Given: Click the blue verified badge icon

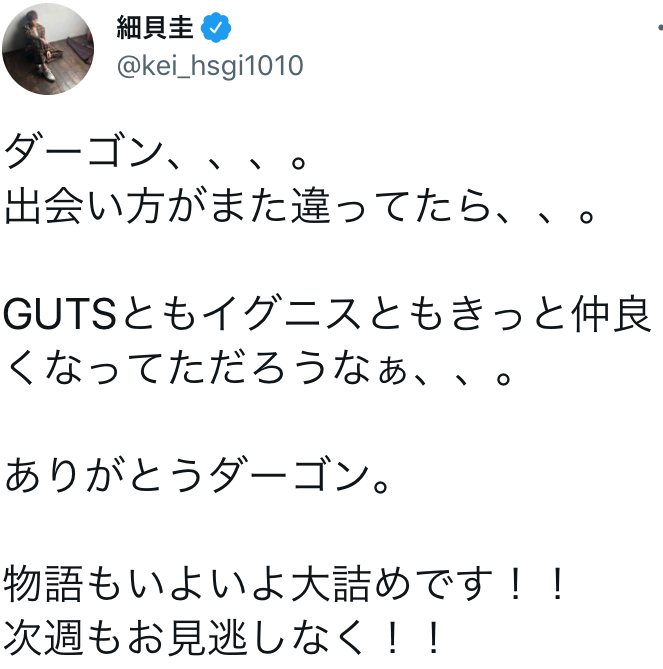Looking at the screenshot, I should [x=216, y=27].
